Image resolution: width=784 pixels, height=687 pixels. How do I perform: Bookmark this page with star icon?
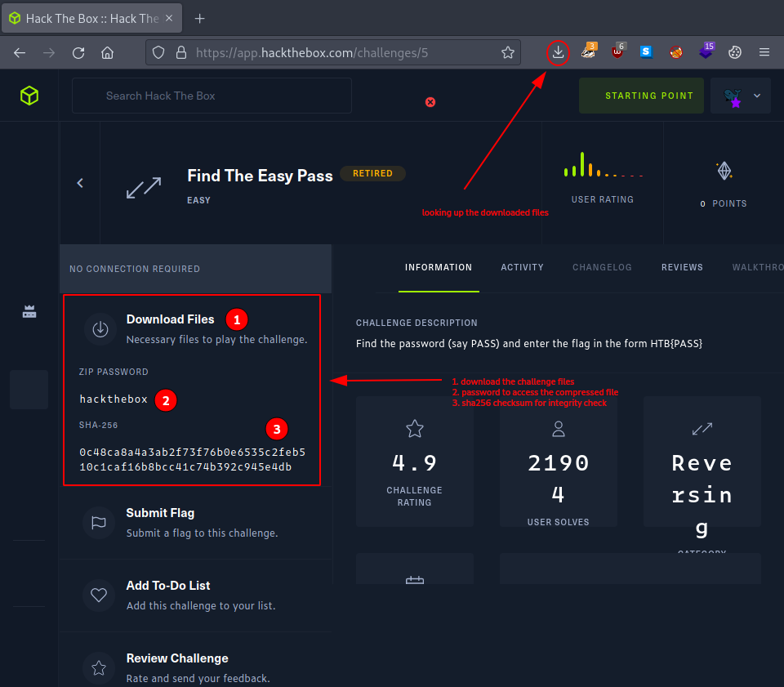pos(508,52)
